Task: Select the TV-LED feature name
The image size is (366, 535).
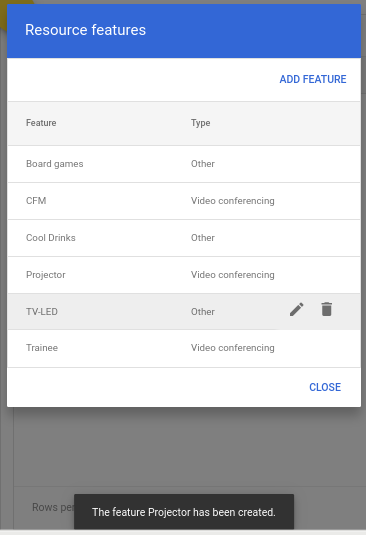Action: [x=42, y=312]
